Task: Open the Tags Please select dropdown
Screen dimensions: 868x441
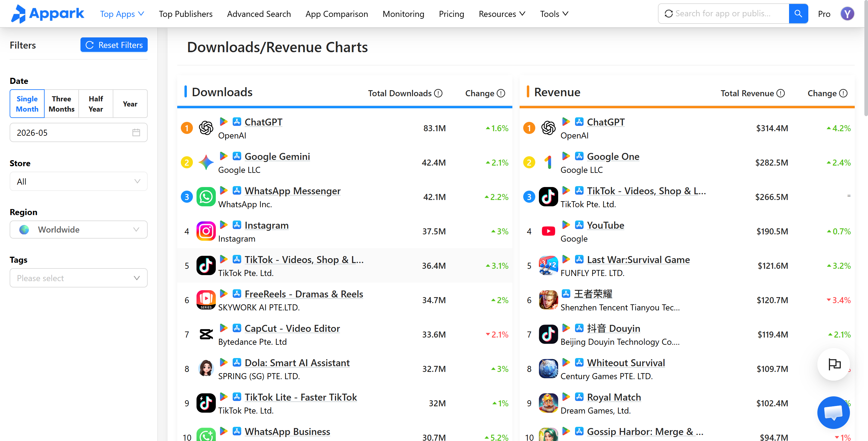Action: tap(78, 278)
